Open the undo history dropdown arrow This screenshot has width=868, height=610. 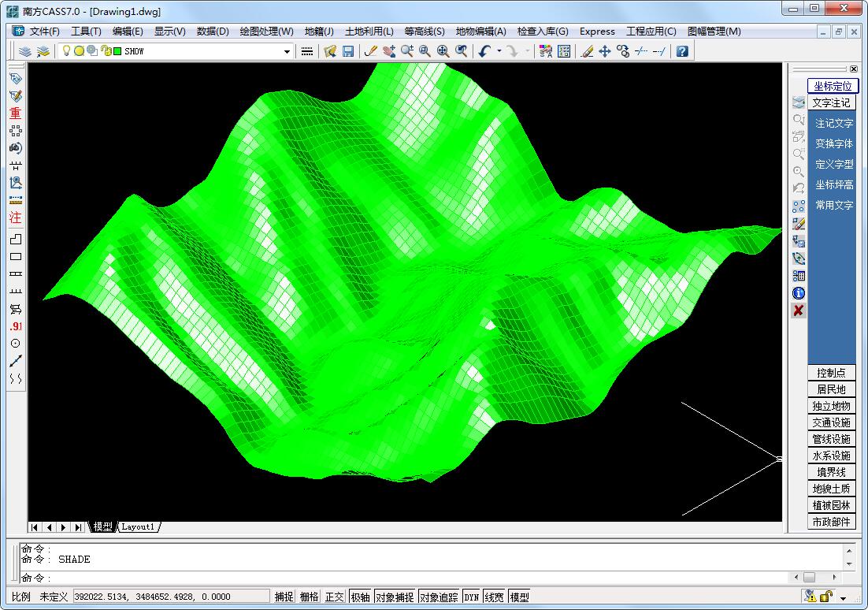click(x=499, y=51)
